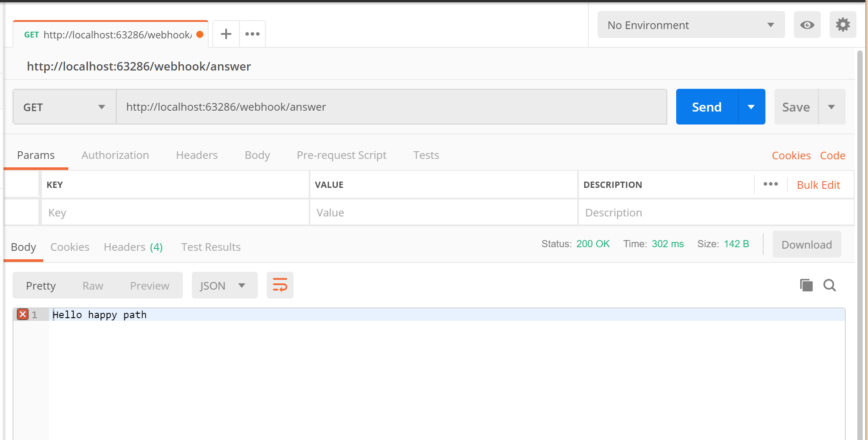This screenshot has height=440, width=868.
Task: Select response Body tab
Action: point(24,247)
